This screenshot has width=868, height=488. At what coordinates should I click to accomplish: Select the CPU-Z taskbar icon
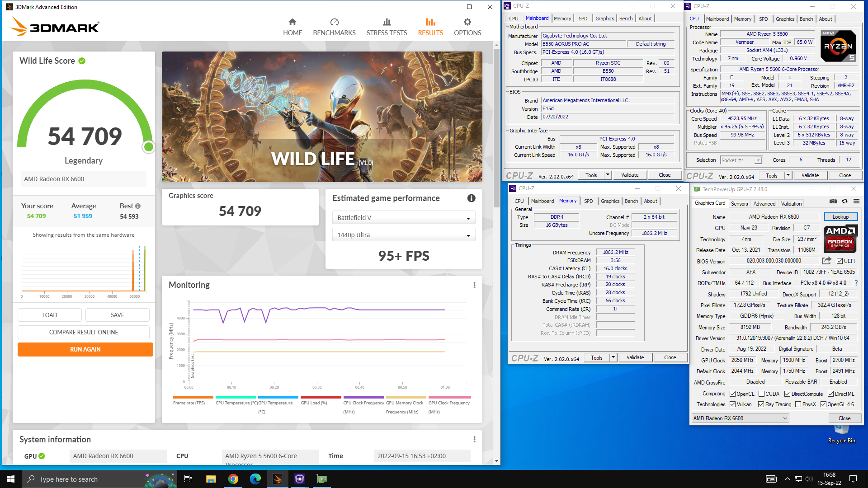click(300, 479)
